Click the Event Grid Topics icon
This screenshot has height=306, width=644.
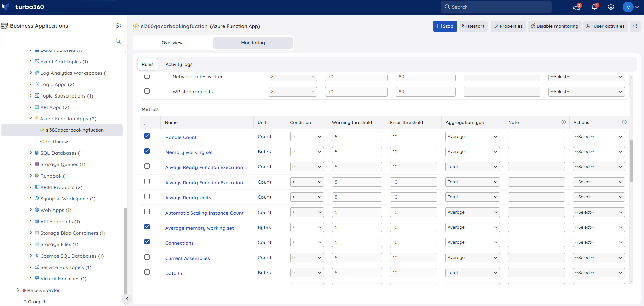[37, 61]
